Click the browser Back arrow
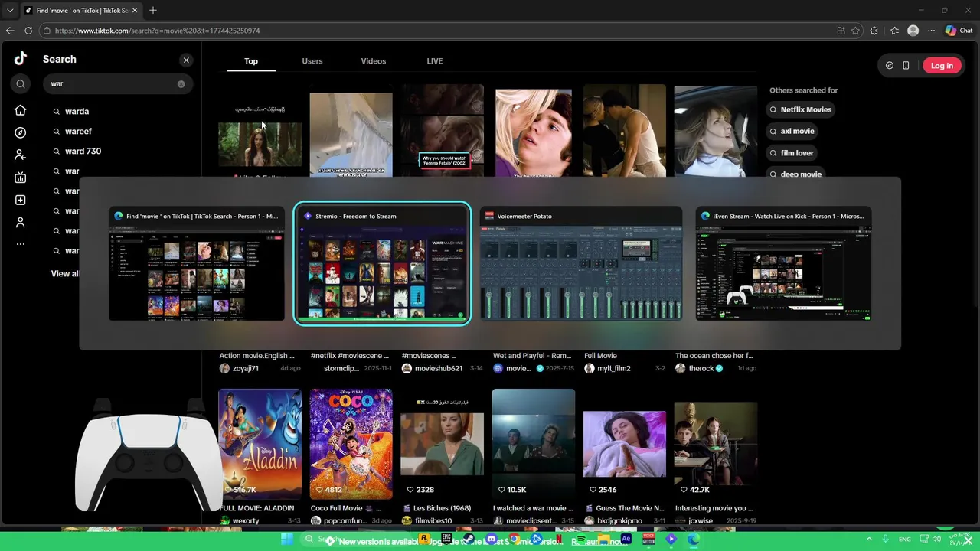The width and height of the screenshot is (980, 551). [x=10, y=31]
